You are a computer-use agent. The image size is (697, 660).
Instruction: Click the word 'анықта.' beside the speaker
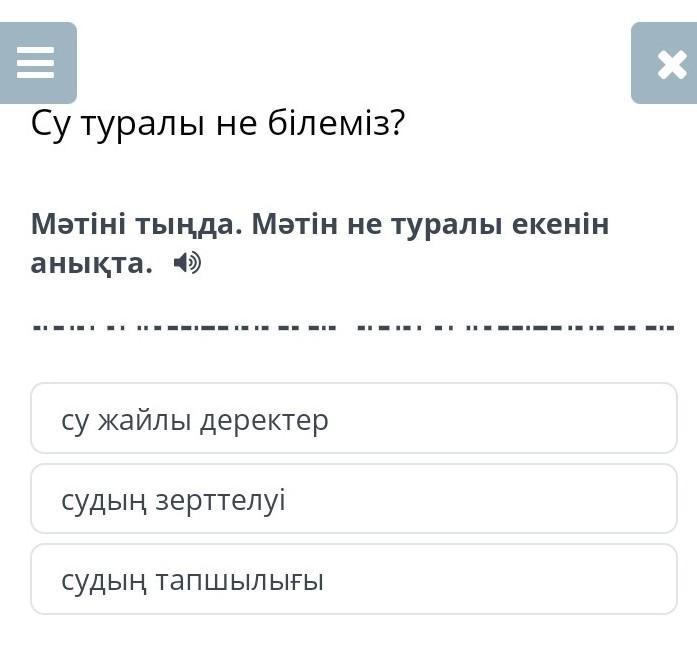(92, 264)
